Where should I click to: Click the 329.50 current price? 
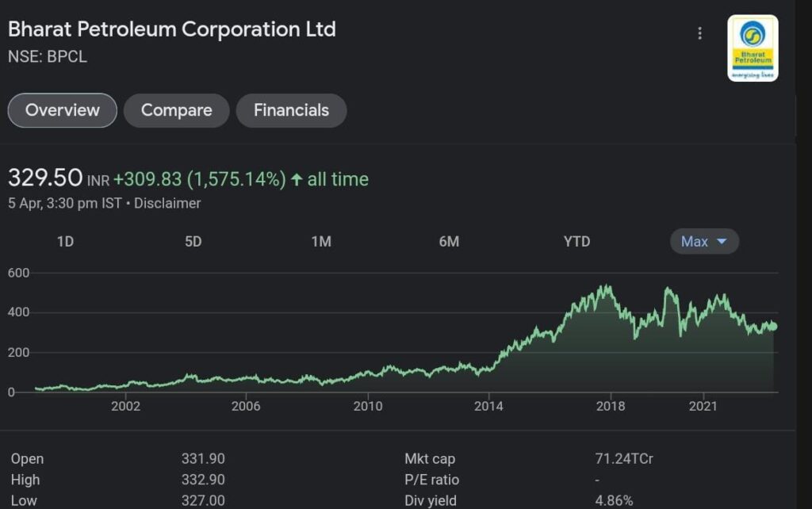45,178
